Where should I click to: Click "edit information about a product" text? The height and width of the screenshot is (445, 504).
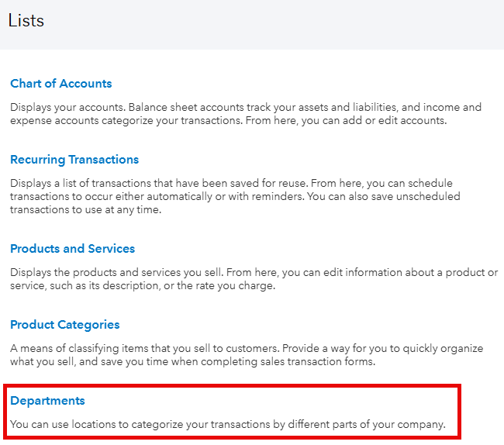[397, 272]
